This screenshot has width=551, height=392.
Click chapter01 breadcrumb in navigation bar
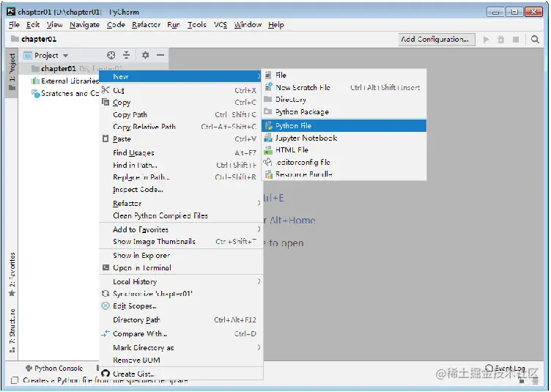pyautogui.click(x=34, y=39)
